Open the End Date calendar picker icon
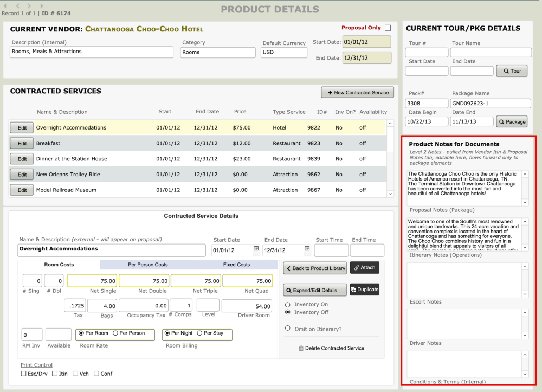 point(307,249)
